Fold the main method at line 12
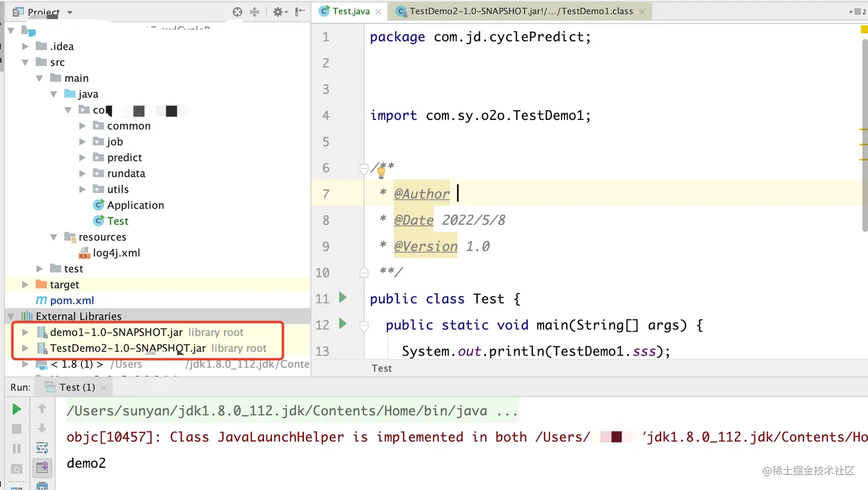868x490 pixels. point(364,326)
